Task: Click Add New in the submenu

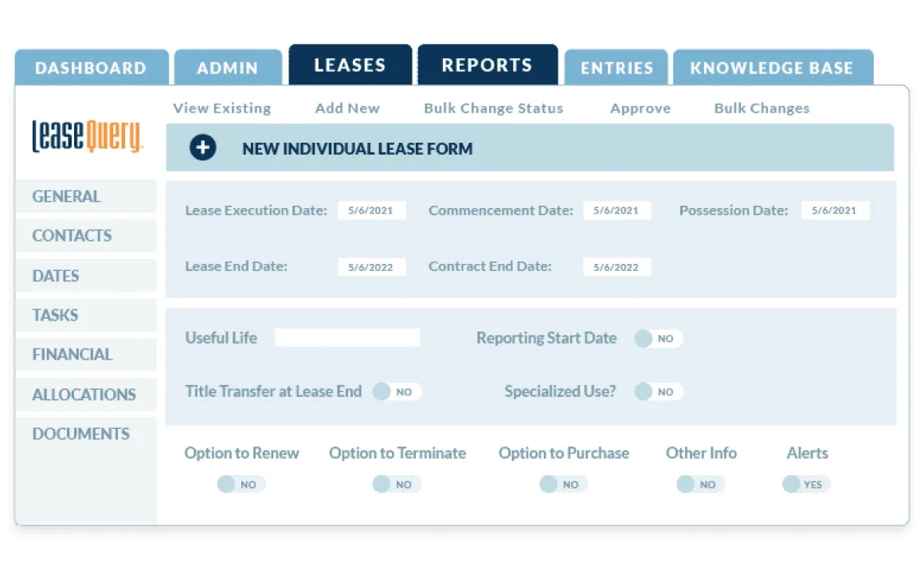Action: click(347, 108)
